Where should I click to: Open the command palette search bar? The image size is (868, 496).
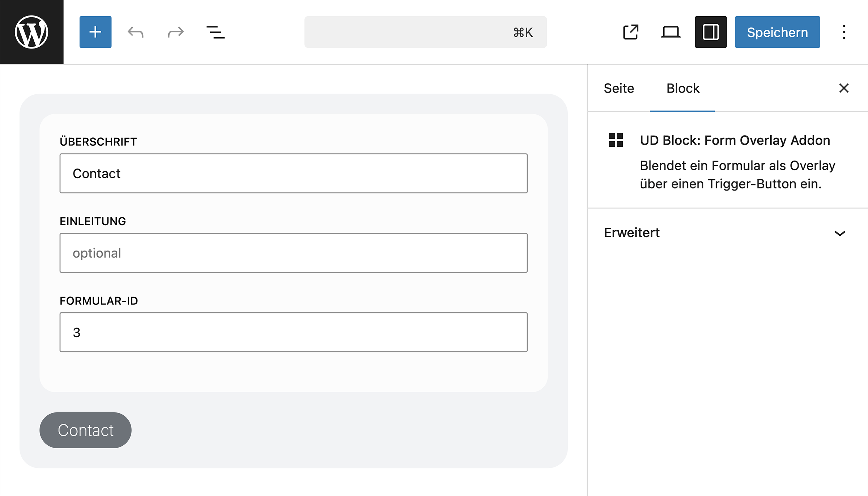pos(425,32)
